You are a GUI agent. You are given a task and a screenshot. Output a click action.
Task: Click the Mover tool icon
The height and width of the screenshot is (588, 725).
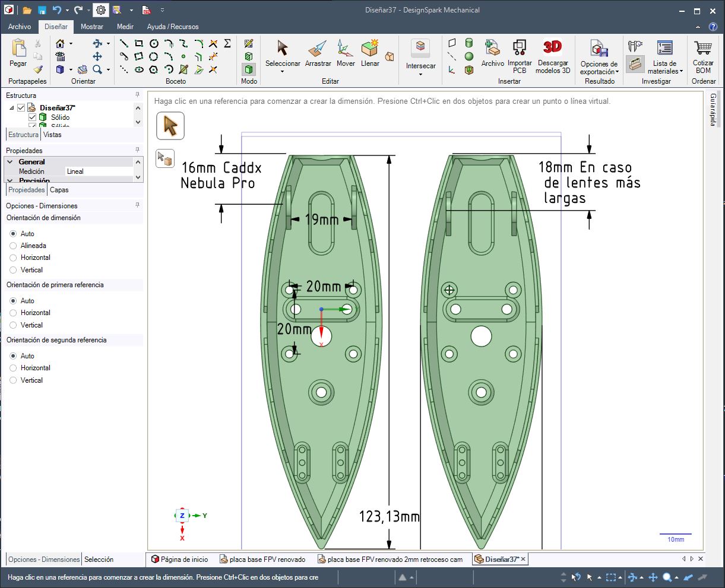(345, 50)
